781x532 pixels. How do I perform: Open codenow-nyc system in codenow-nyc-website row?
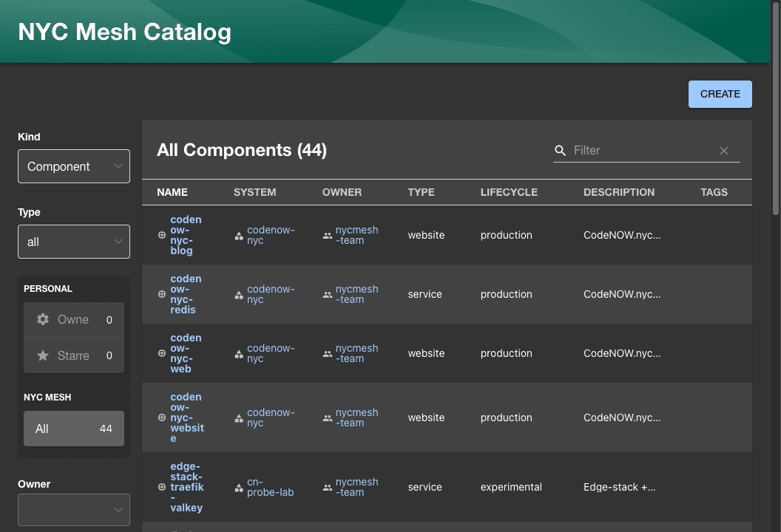point(271,417)
